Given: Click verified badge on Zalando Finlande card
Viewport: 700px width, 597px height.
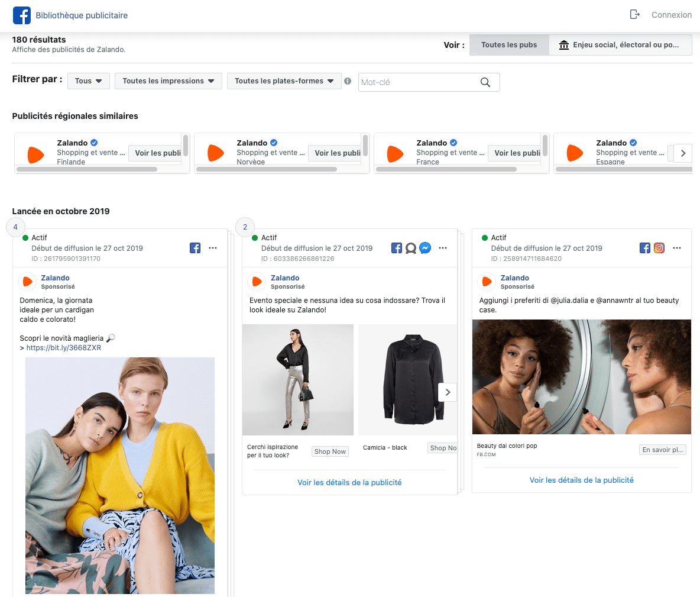Looking at the screenshot, I should [x=94, y=143].
